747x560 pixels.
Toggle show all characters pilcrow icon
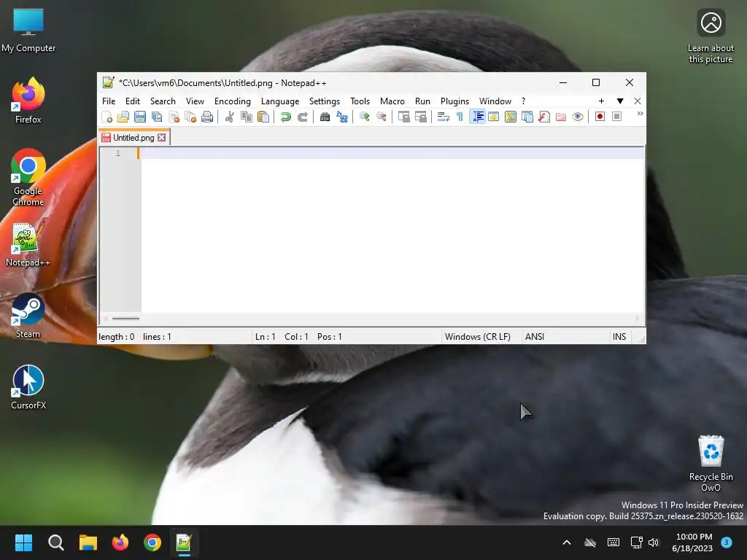(460, 117)
